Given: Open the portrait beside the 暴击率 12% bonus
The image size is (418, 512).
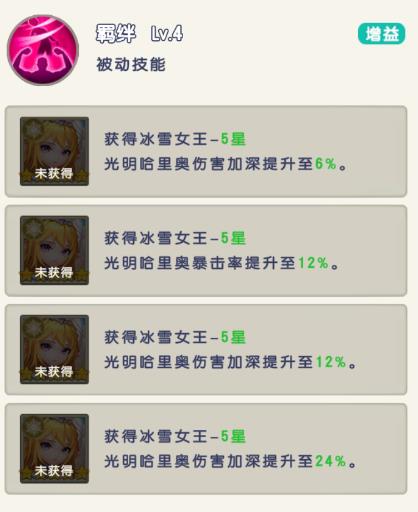Looking at the screenshot, I should click(54, 250).
